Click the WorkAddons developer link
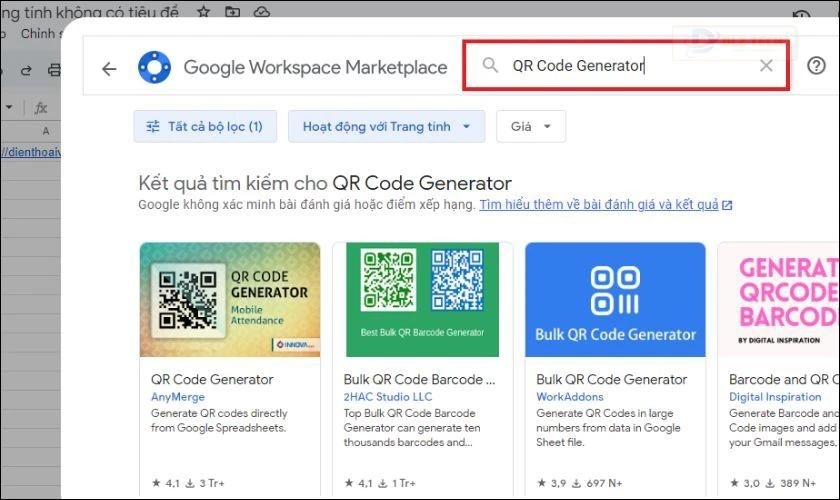The height and width of the screenshot is (500, 840). click(x=570, y=397)
